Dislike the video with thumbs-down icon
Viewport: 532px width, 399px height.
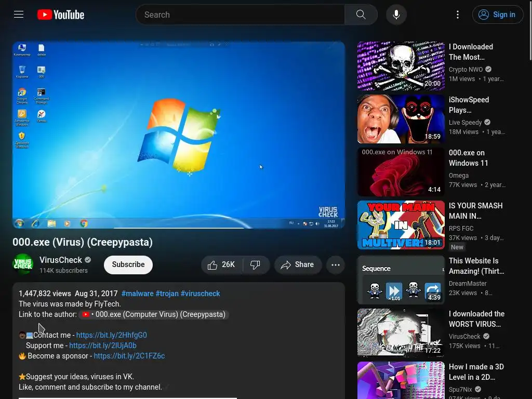(256, 264)
